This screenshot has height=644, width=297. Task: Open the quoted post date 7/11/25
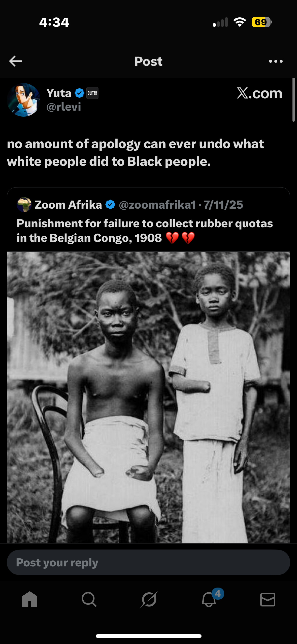[223, 205]
